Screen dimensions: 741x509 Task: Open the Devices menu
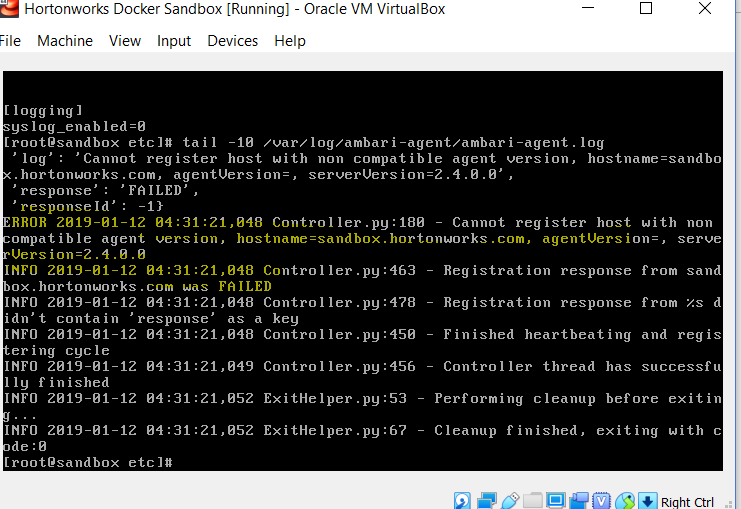pos(233,41)
